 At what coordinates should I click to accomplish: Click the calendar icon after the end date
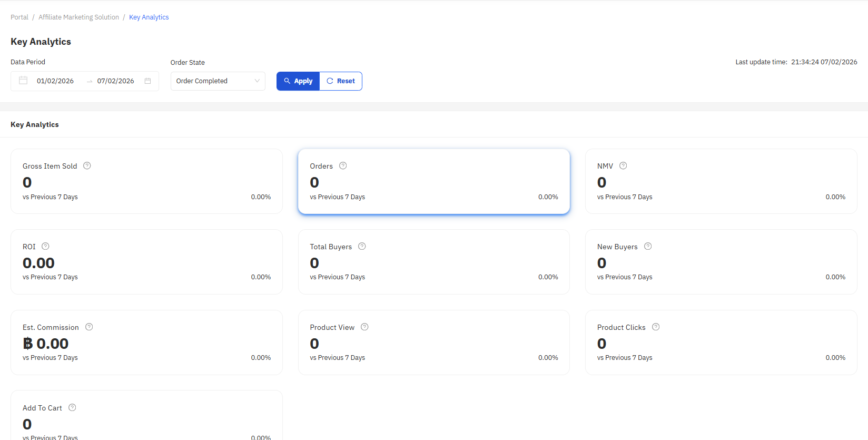click(148, 81)
